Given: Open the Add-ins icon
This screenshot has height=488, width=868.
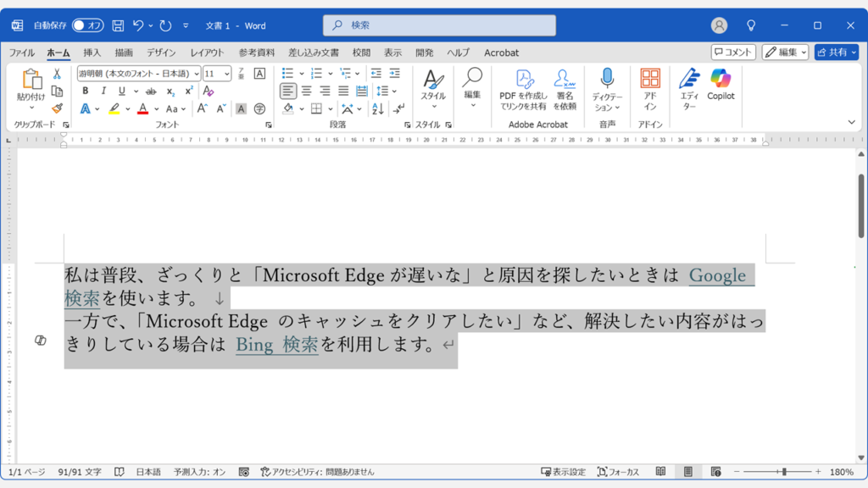Looking at the screenshot, I should pos(650,90).
